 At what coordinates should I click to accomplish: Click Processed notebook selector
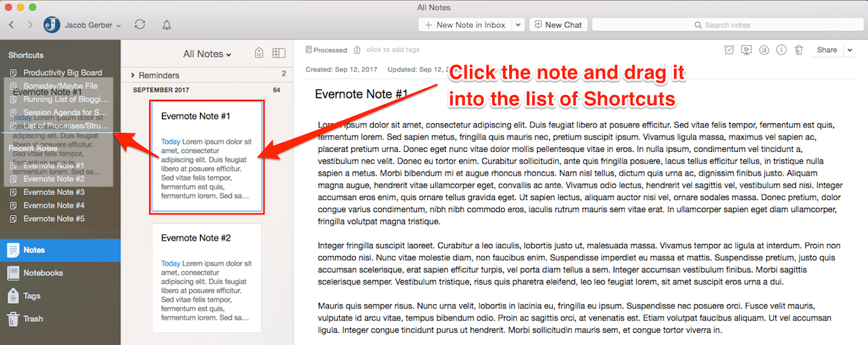pos(326,50)
